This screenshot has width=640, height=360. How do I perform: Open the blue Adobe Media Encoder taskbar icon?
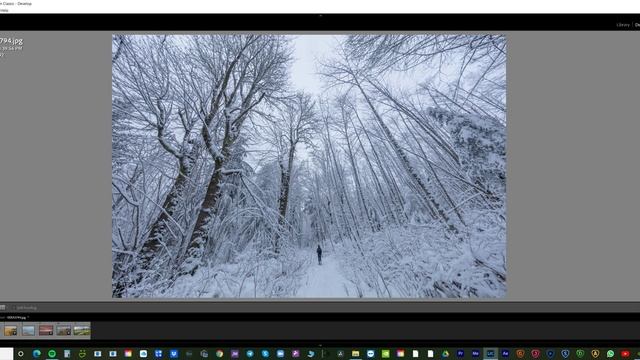[x=476, y=354]
